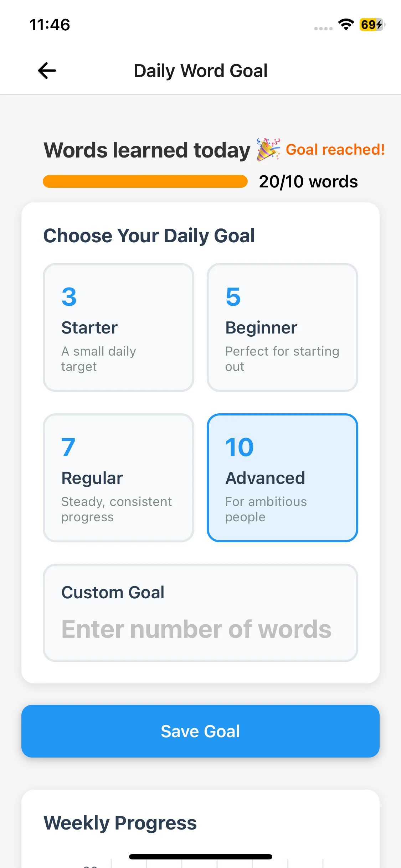Select the 5 words Beginner goal

[x=282, y=327]
